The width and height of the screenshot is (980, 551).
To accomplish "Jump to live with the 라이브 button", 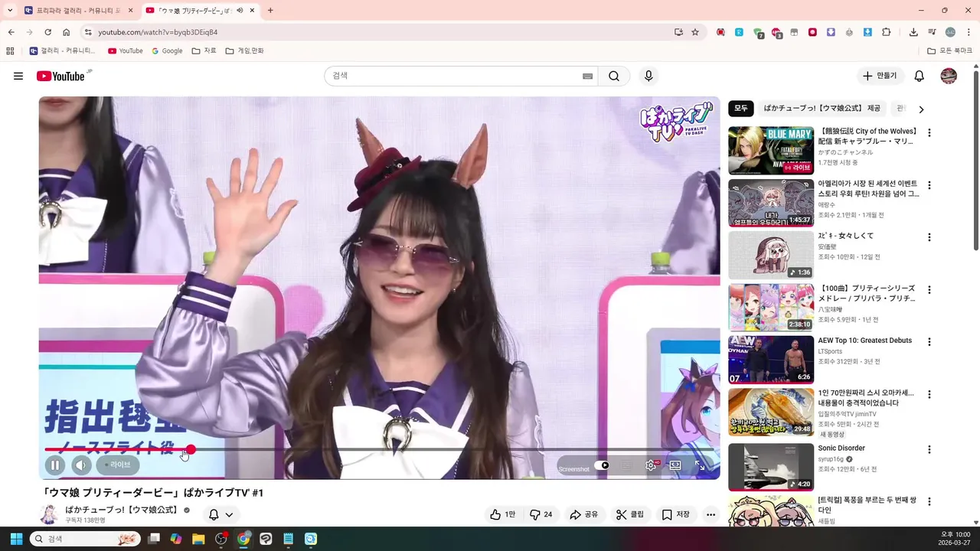I will click(117, 465).
